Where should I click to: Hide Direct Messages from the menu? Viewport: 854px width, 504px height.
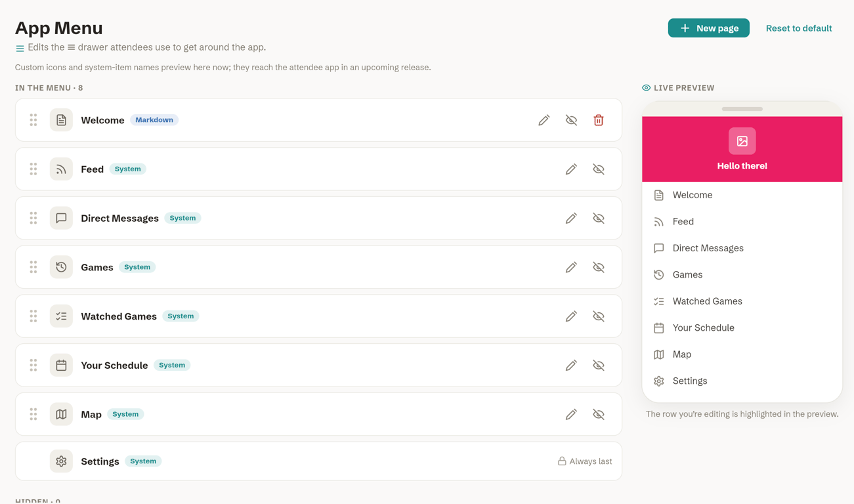pos(599,218)
